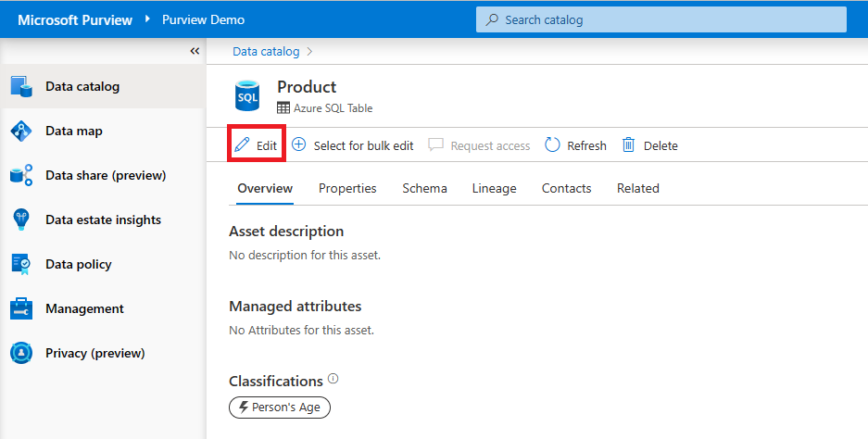868x439 pixels.
Task: Focus the Search catalog field
Action: [661, 19]
